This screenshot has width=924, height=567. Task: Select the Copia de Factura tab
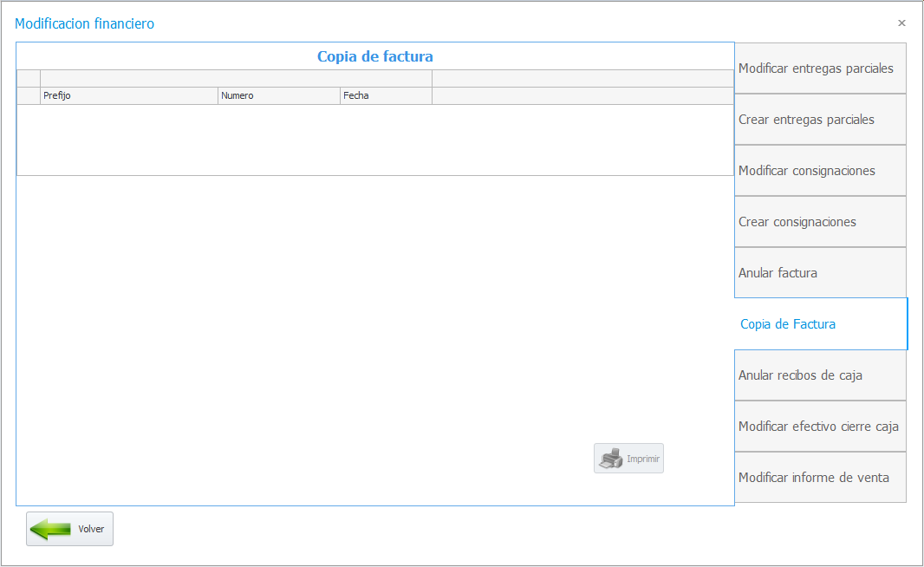click(x=821, y=324)
